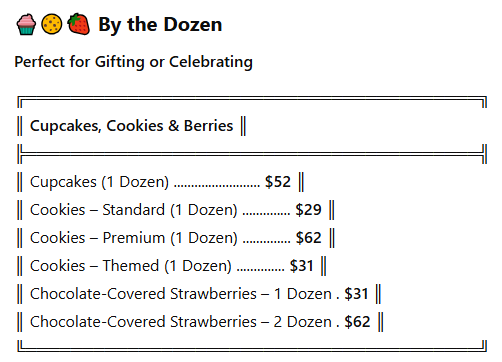Click the Cupcakes (1 Dozen) item
502x362 pixels.
coord(99,182)
